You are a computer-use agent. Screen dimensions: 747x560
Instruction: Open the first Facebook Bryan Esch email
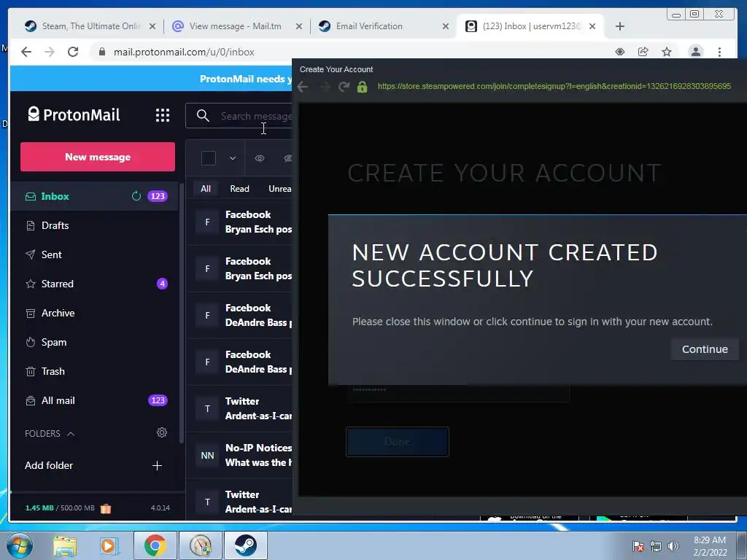(239, 222)
